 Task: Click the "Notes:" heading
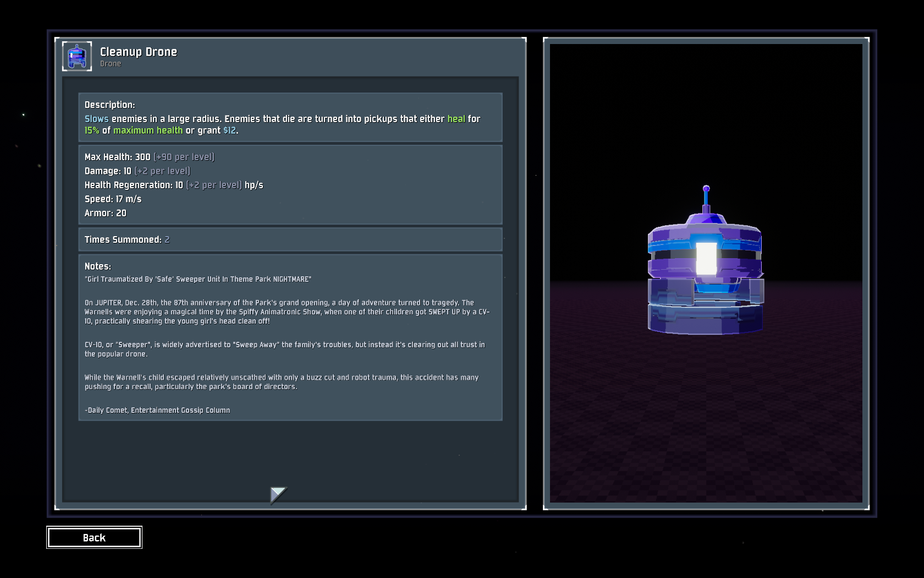tap(98, 266)
